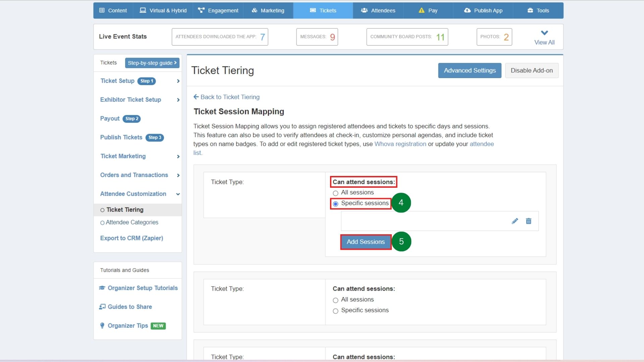Screen dimensions: 644x362
Task: Click the Guides to Share icon
Action: coord(102,307)
